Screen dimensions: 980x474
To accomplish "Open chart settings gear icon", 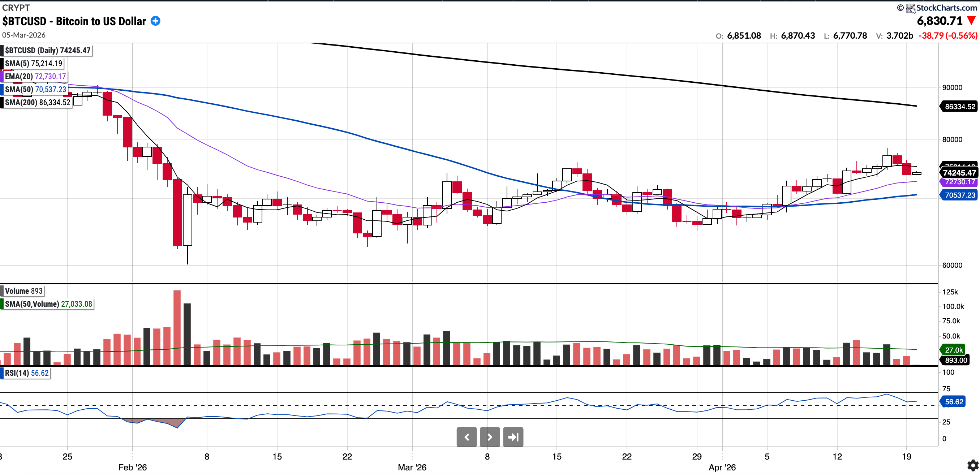I will click(972, 465).
